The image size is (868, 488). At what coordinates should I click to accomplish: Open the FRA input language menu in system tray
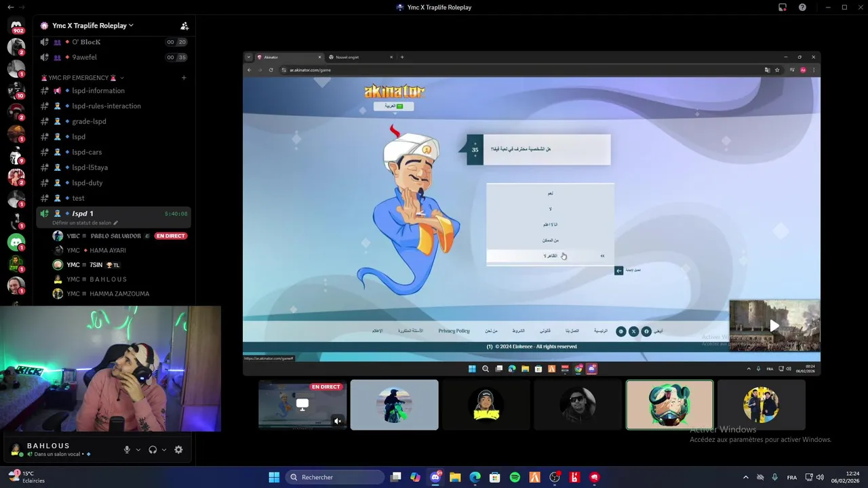pyautogui.click(x=792, y=477)
